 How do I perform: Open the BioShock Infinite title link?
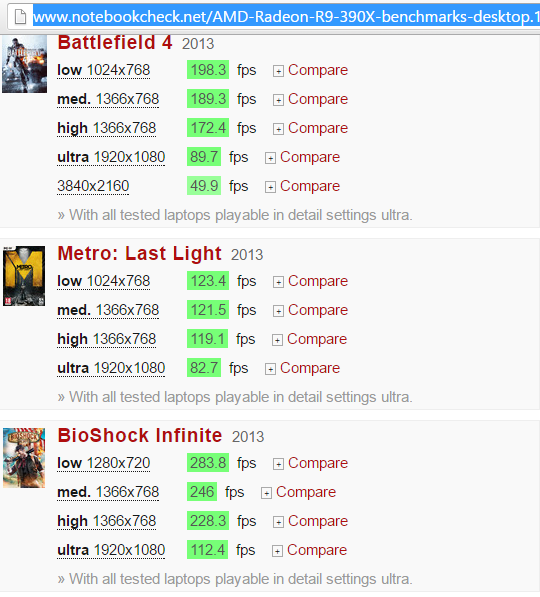tap(140, 435)
